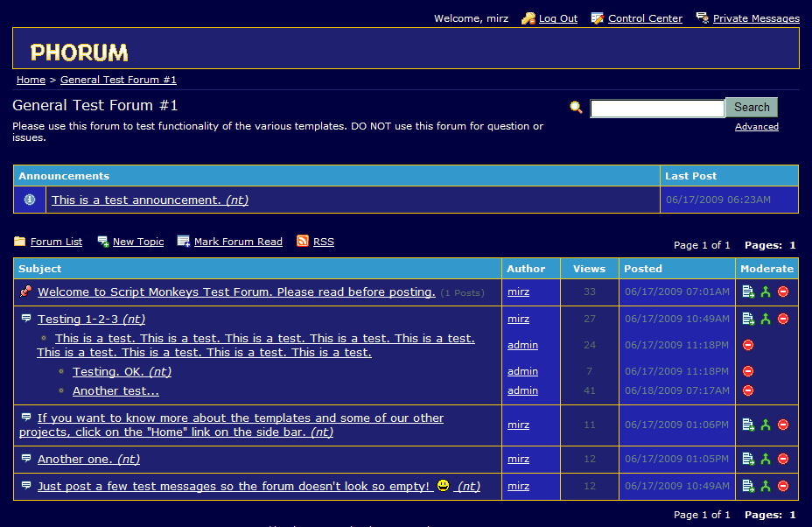This screenshot has height=527, width=812.
Task: Merge the 'Just post a few test messages' topic
Action: (x=766, y=486)
